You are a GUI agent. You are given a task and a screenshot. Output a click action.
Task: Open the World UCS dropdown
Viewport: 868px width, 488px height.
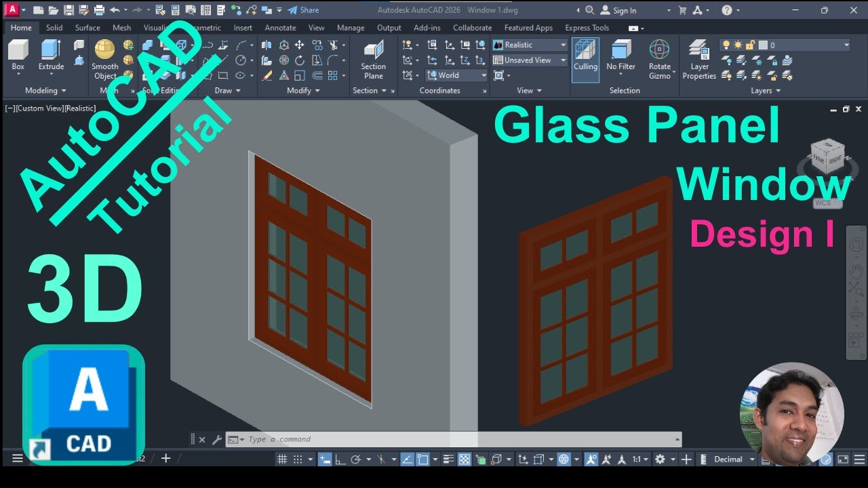pos(456,75)
